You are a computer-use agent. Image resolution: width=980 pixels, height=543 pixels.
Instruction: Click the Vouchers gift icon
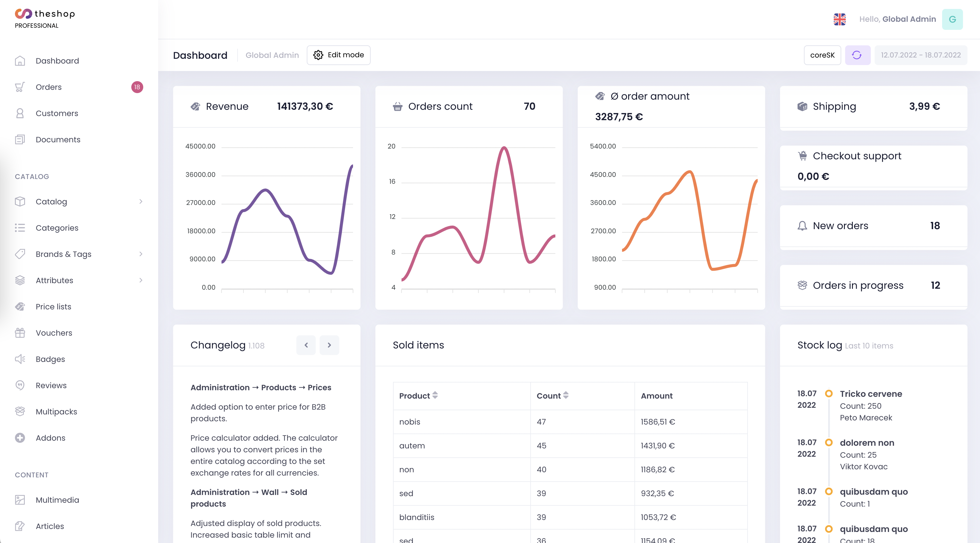tap(20, 333)
